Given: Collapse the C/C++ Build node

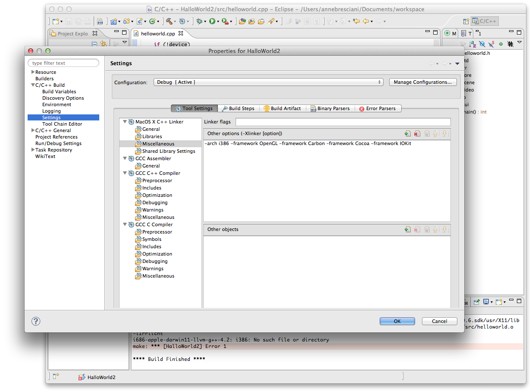Looking at the screenshot, I should coord(33,85).
